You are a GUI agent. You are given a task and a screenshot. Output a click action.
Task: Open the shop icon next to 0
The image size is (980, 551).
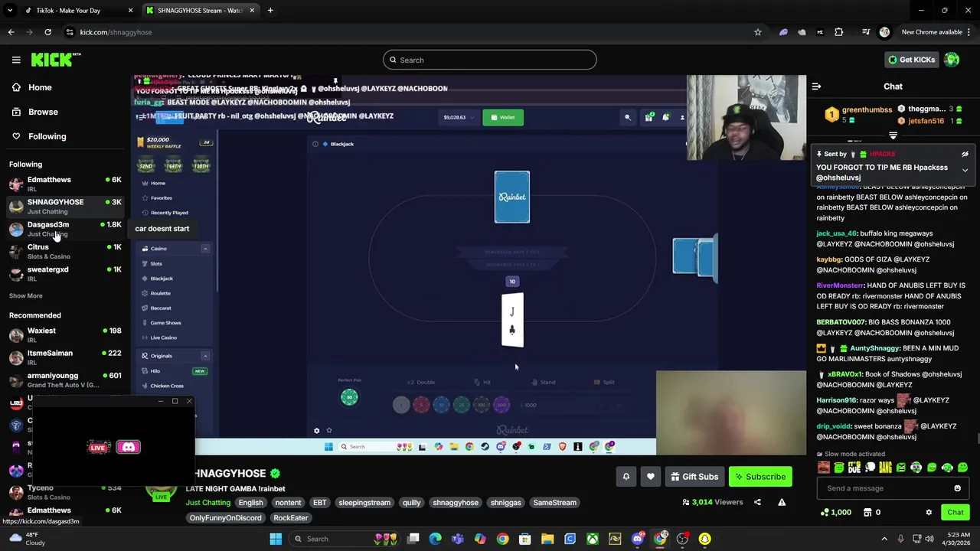[867, 513]
